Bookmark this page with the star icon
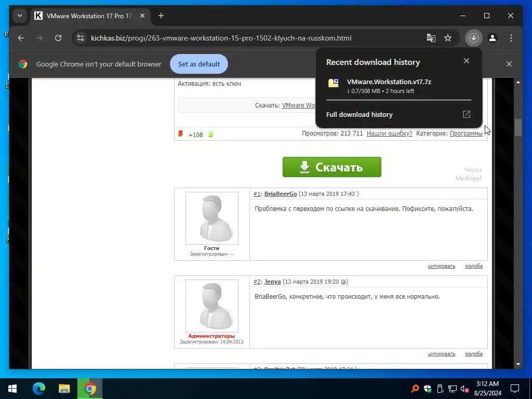This screenshot has height=399, width=532. (x=448, y=38)
